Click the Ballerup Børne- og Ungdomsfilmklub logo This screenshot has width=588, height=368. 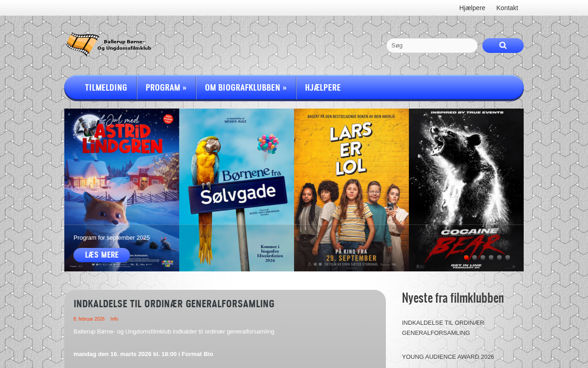click(x=108, y=45)
